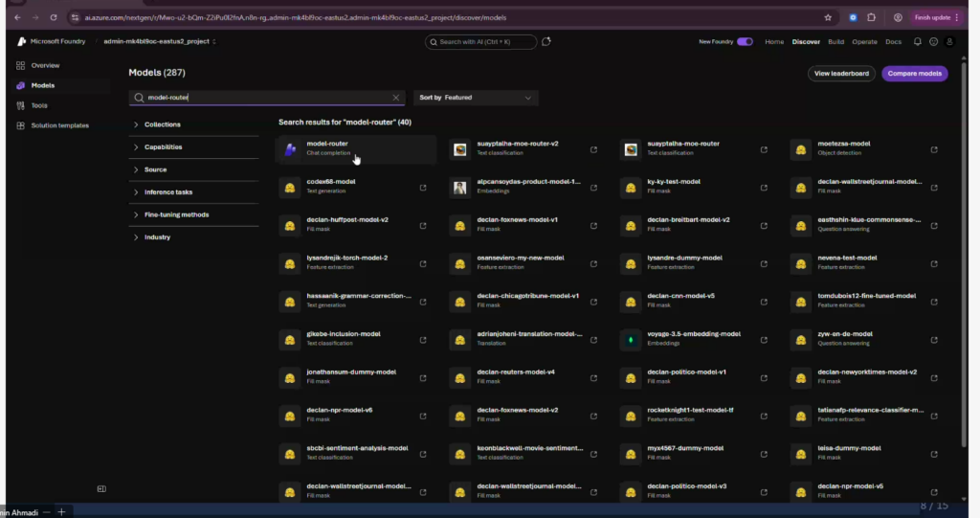Open Solution templates in the sidebar
The width and height of the screenshot is (980, 518).
[59, 125]
